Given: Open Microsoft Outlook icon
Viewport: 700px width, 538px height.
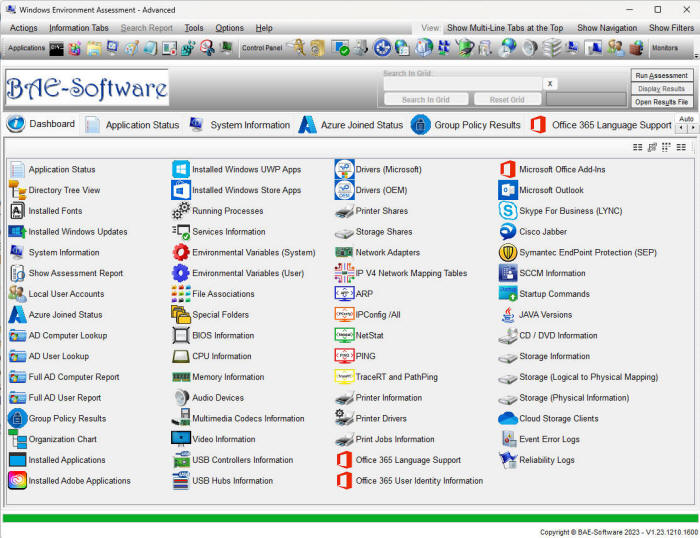Looking at the screenshot, I should 508,190.
